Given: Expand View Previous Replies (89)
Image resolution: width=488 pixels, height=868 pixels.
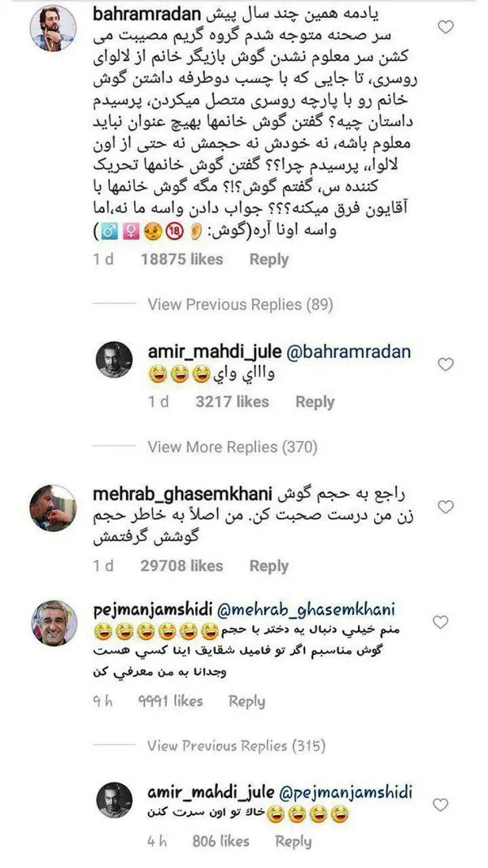Looking at the screenshot, I should click(x=241, y=304).
